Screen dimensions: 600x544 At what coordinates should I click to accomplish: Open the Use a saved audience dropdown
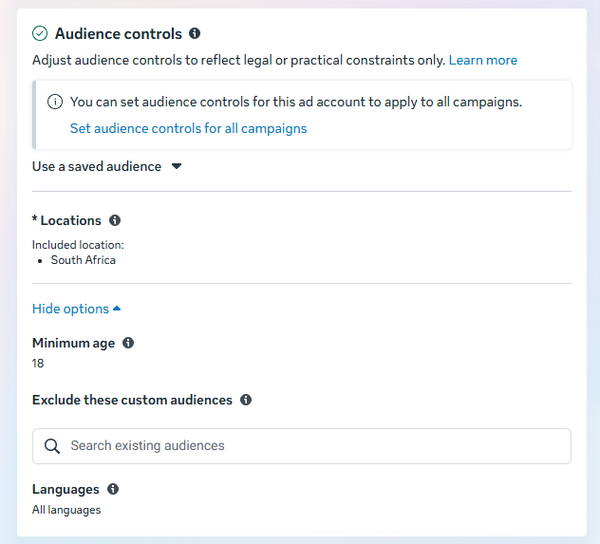[x=107, y=166]
